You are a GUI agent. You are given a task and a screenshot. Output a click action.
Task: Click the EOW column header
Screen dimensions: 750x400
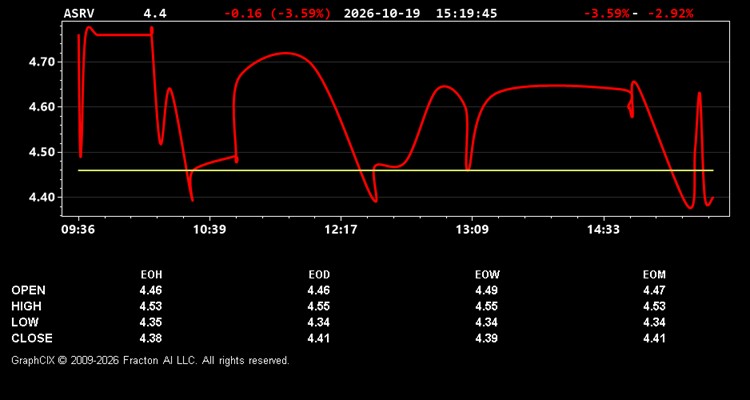pyautogui.click(x=487, y=275)
